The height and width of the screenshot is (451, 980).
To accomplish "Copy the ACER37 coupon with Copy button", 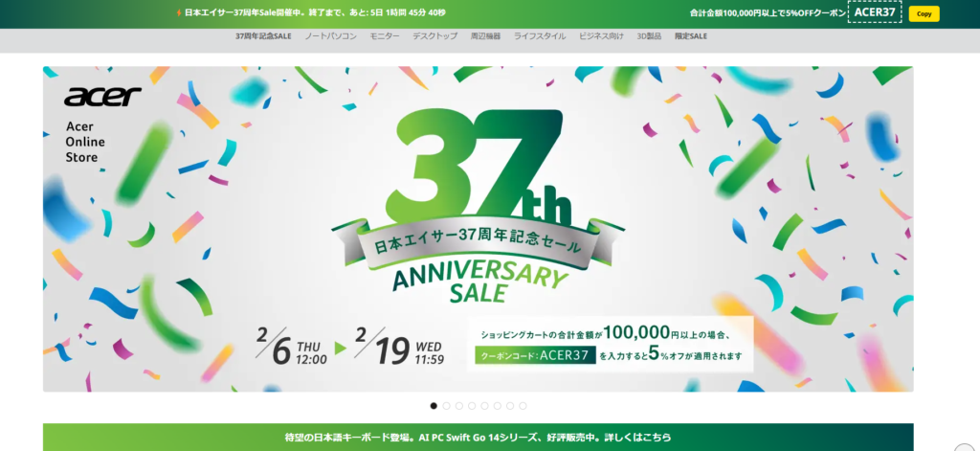I will coord(924,13).
